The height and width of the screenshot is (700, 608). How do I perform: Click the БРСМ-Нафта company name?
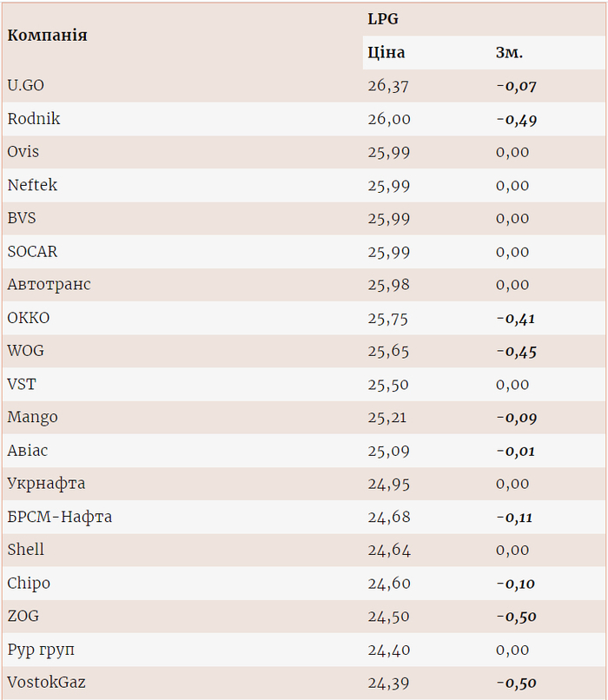pyautogui.click(x=60, y=517)
